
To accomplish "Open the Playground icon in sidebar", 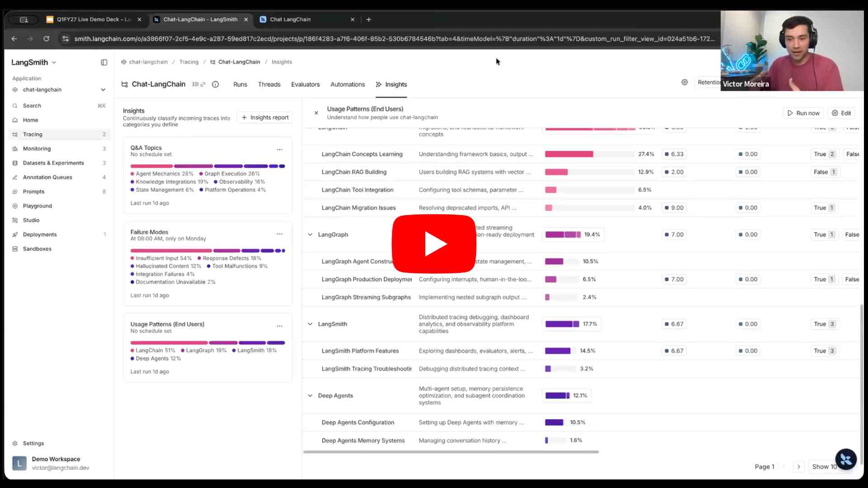I will coord(15,206).
